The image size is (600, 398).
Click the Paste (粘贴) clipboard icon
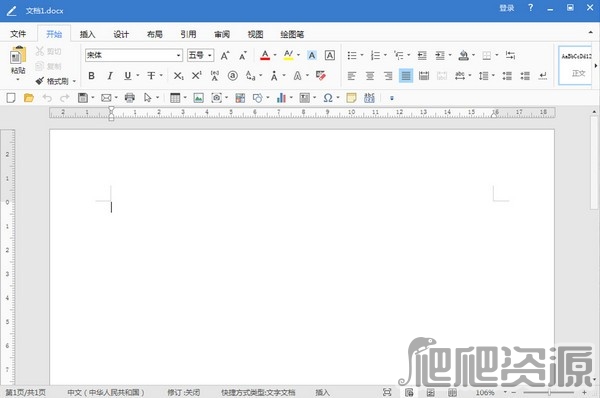click(x=18, y=54)
